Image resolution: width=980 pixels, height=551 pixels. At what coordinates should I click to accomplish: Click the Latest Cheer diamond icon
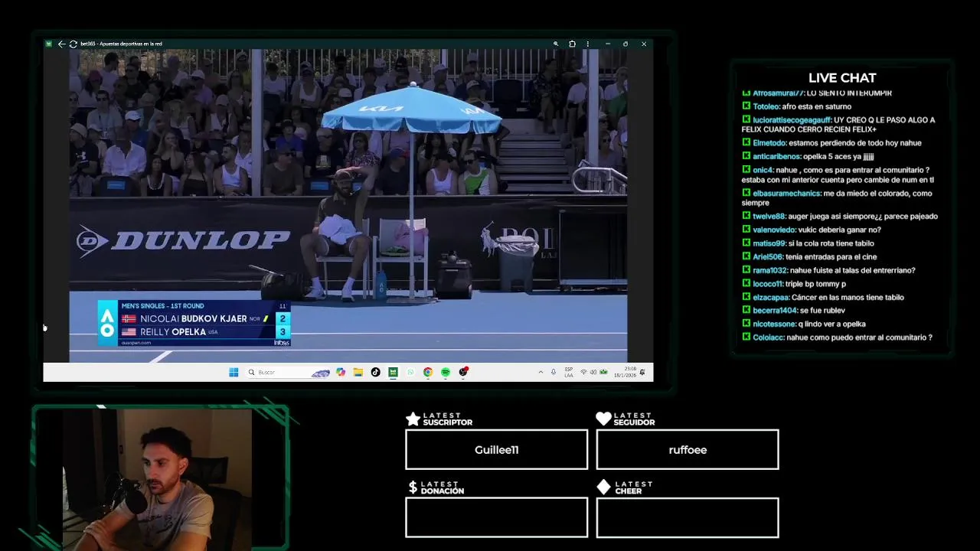(x=603, y=487)
